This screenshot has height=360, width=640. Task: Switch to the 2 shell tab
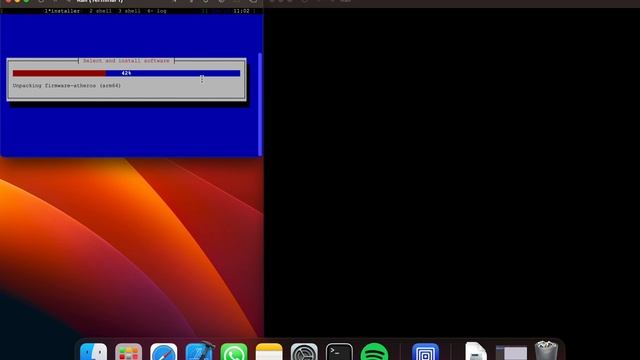tap(100, 11)
